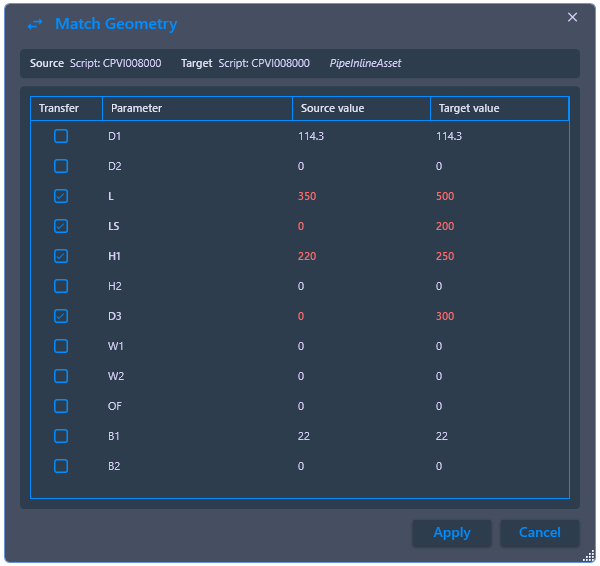Click the Source value column header
The image size is (600, 566).
coord(361,108)
